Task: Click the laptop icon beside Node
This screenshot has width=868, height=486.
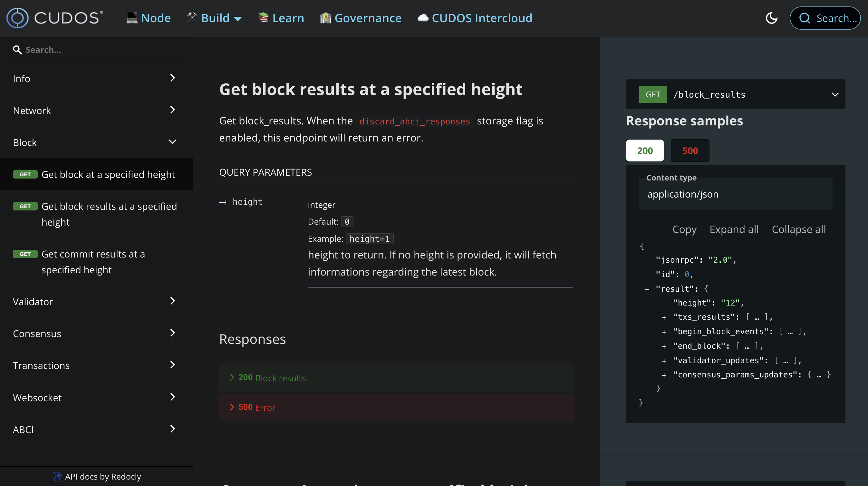Action: click(132, 17)
